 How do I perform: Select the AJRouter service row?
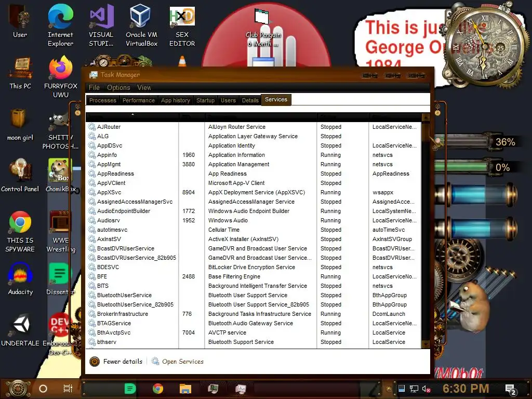tap(253, 127)
